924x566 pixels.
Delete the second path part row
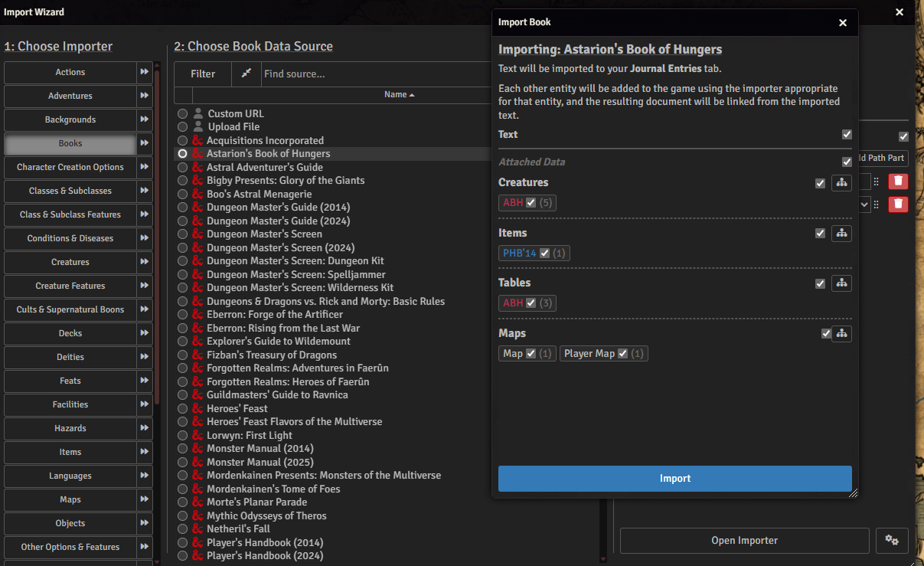click(898, 204)
